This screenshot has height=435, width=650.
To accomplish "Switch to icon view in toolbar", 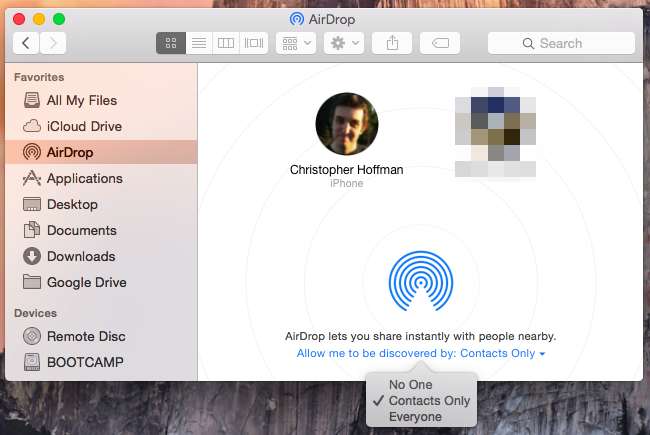I will point(170,43).
